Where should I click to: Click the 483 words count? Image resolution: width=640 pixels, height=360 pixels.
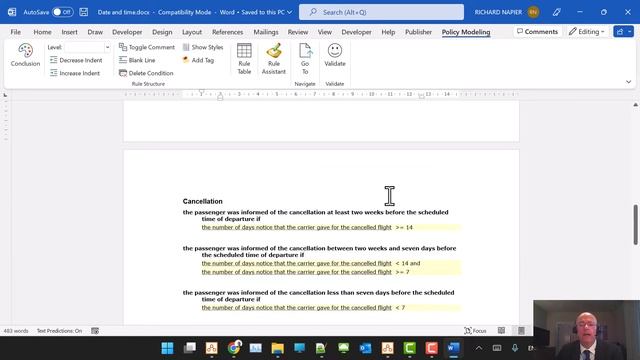(16, 331)
